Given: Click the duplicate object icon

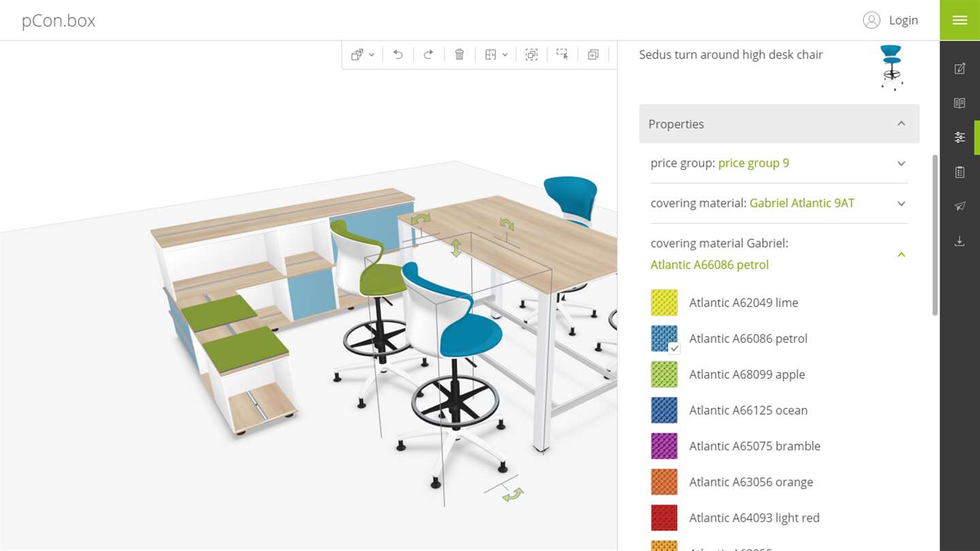Looking at the screenshot, I should point(593,54).
